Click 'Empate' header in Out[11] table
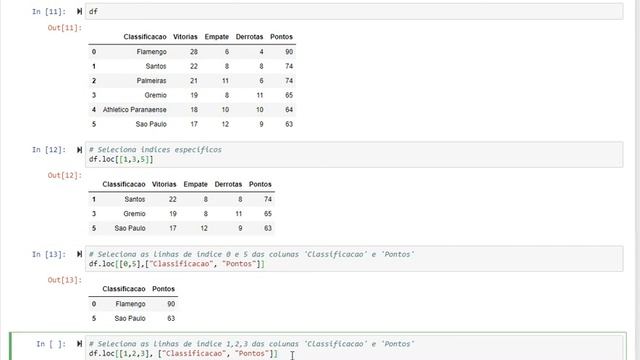The image size is (640, 360). point(217,37)
